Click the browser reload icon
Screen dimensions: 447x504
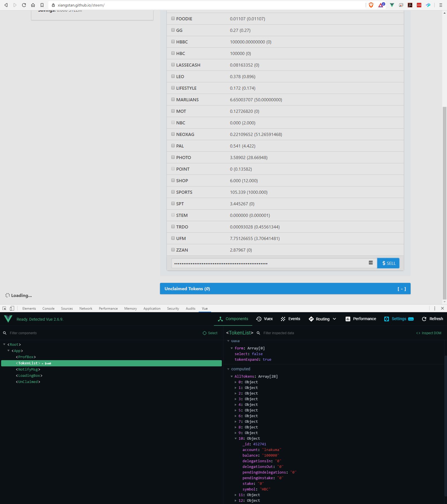point(24,5)
